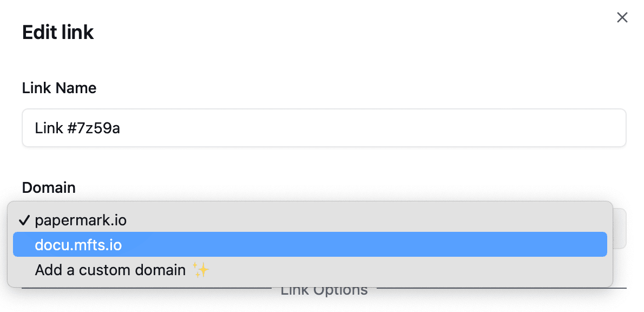Click the sparkles icon after custom domain
This screenshot has width=644, height=312.
201,270
